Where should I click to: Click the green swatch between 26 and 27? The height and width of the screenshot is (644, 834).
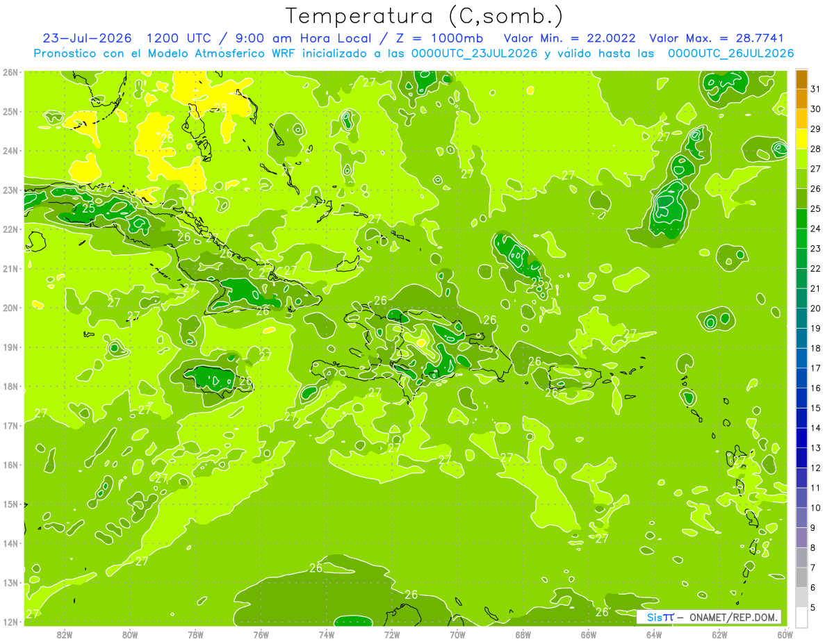[x=802, y=179]
